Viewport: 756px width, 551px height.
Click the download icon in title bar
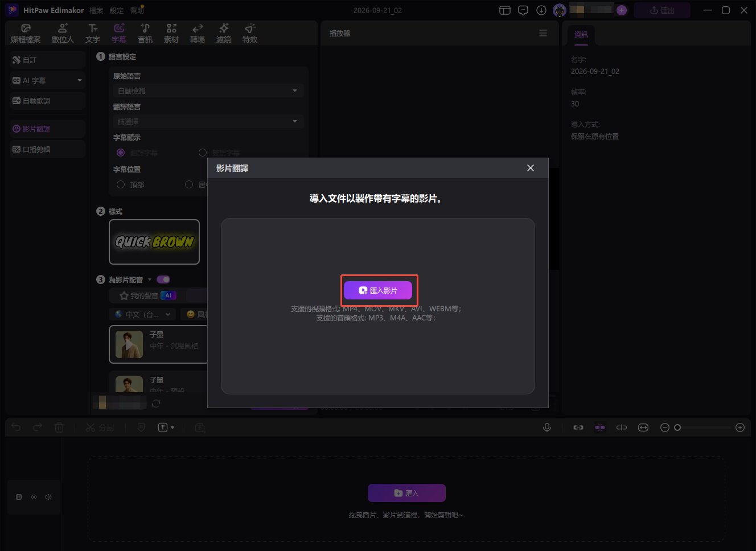(x=541, y=10)
